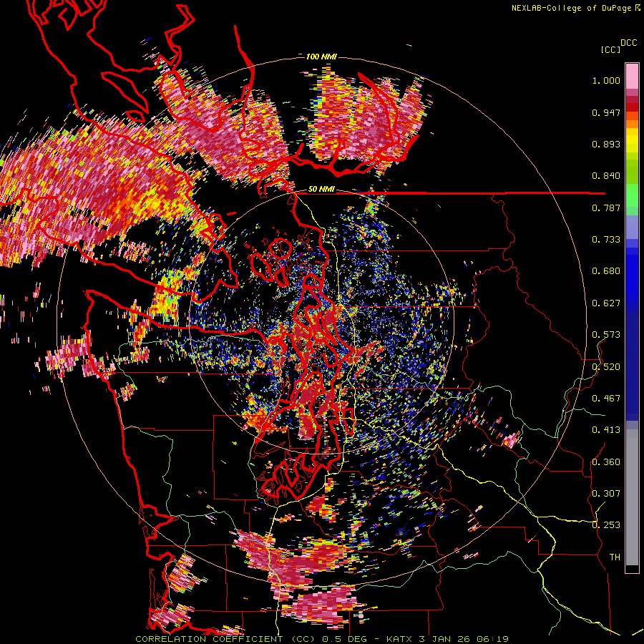Click the 3 JAN 26 06:19 timestamp

(x=465, y=639)
